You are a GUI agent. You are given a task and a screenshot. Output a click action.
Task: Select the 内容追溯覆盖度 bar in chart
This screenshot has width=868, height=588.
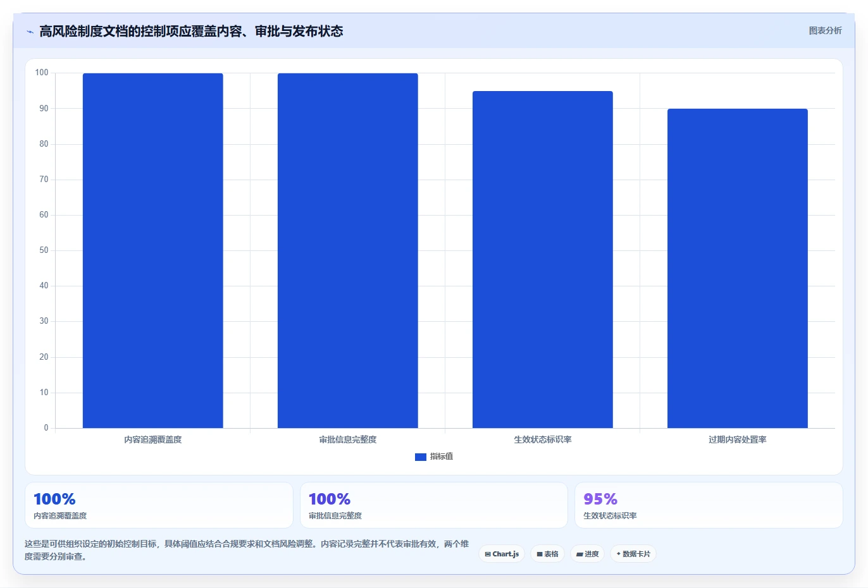click(153, 250)
